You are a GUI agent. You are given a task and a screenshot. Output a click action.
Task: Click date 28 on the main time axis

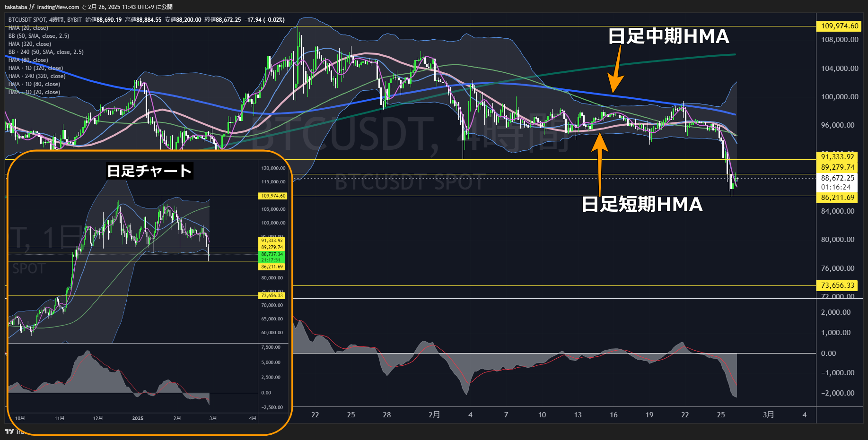click(387, 415)
